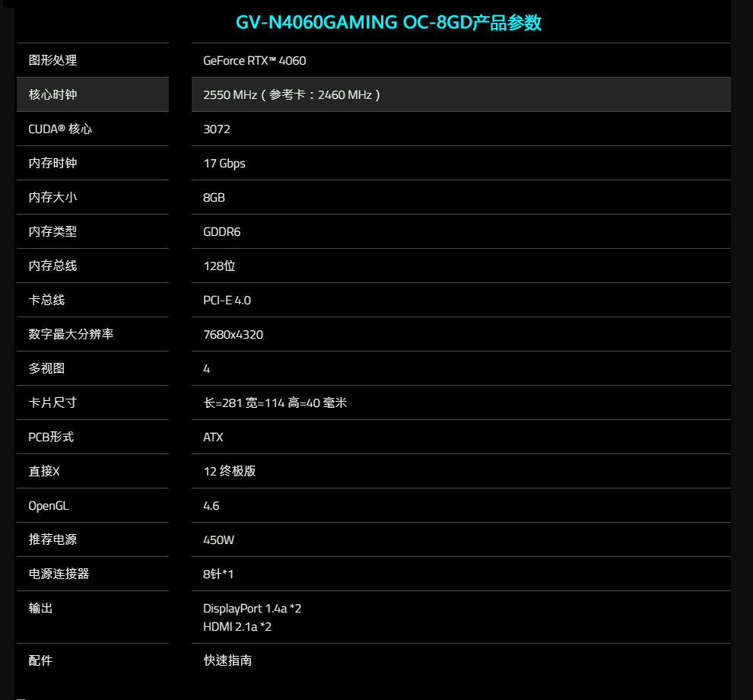Click the 12 终极版 value

pos(230,471)
